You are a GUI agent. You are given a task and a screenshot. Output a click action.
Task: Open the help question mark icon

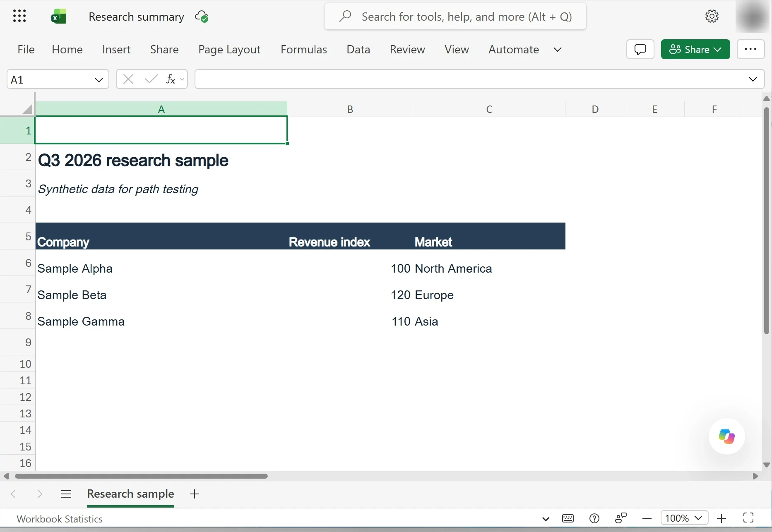(x=594, y=518)
